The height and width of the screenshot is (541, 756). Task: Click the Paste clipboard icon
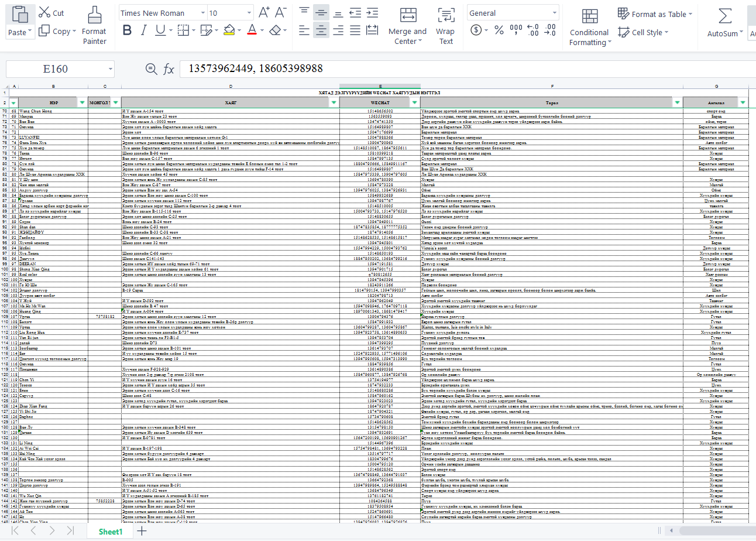coord(20,15)
